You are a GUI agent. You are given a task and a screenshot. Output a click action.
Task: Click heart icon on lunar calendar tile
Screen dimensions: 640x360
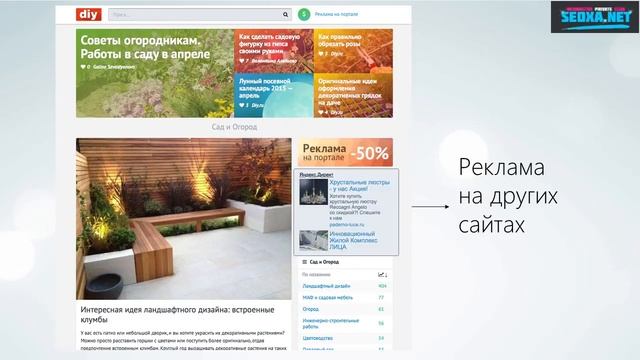coord(242,105)
